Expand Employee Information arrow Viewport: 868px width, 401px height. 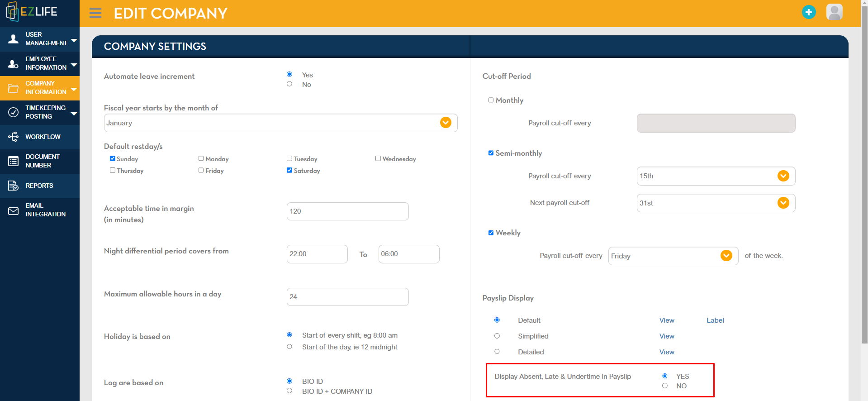pos(74,65)
